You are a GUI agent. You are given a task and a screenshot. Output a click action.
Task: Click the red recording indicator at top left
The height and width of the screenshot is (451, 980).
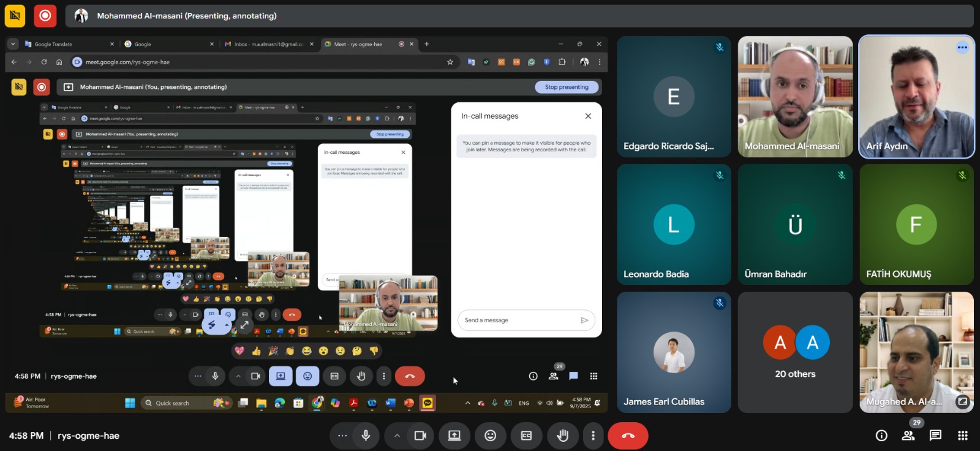tap(45, 16)
